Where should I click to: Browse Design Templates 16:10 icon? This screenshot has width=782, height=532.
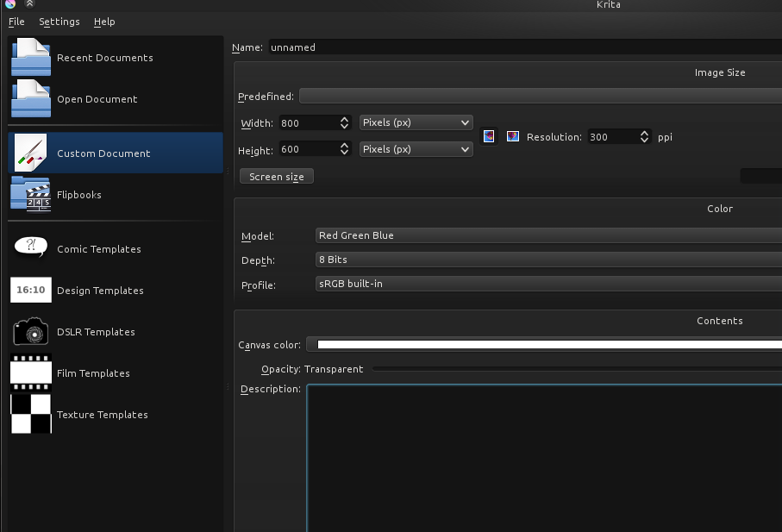tap(31, 290)
